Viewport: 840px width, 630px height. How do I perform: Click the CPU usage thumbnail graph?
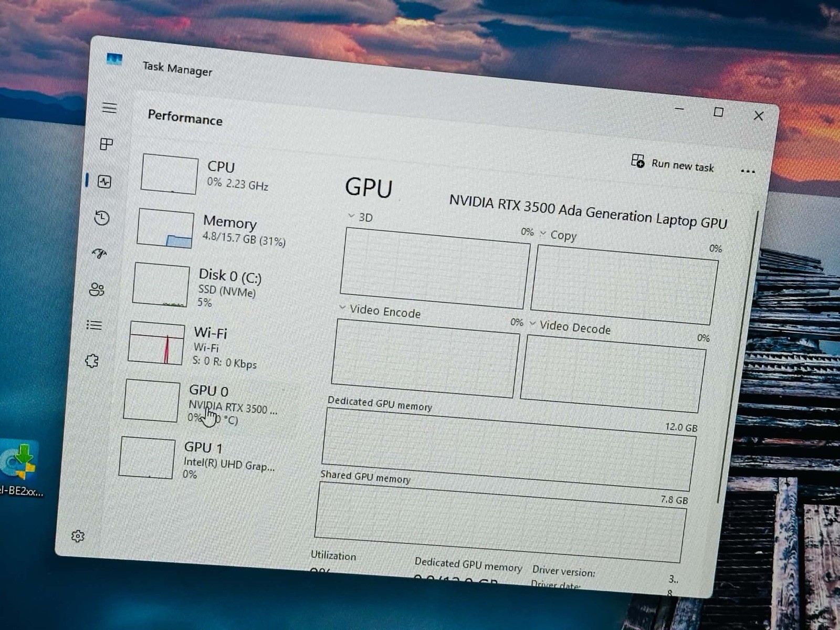(170, 174)
